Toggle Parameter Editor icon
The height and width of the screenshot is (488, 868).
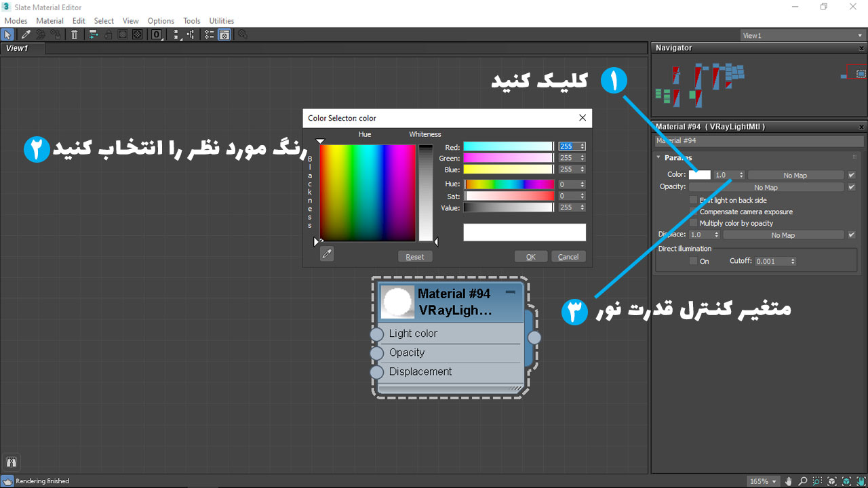224,35
